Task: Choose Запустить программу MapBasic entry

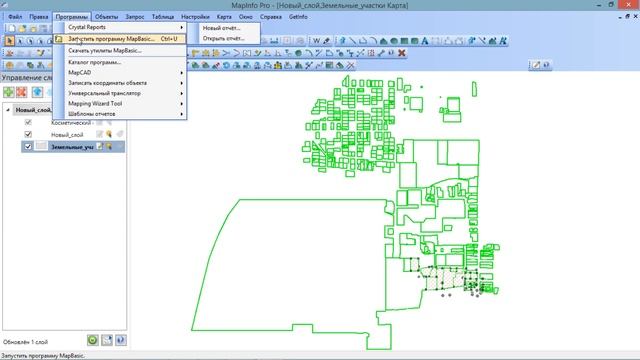Action: pos(120,39)
